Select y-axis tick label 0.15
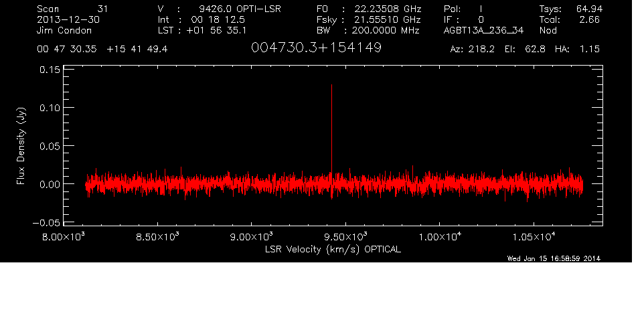Viewport: 644px width, 328px height. [50, 70]
